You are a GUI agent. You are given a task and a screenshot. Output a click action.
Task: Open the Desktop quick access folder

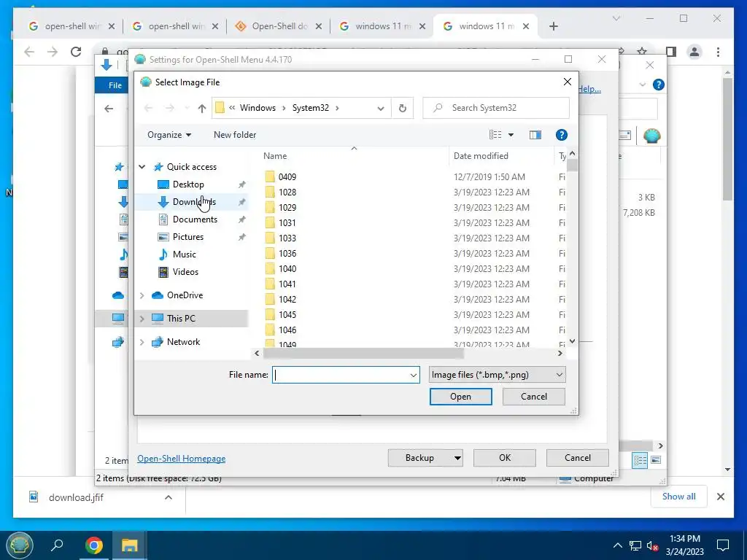[188, 184]
